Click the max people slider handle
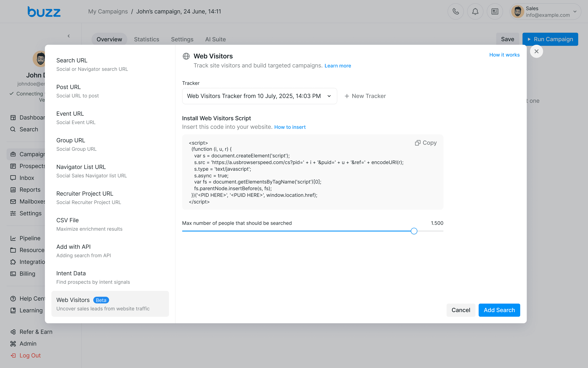The image size is (588, 368). [414, 231]
